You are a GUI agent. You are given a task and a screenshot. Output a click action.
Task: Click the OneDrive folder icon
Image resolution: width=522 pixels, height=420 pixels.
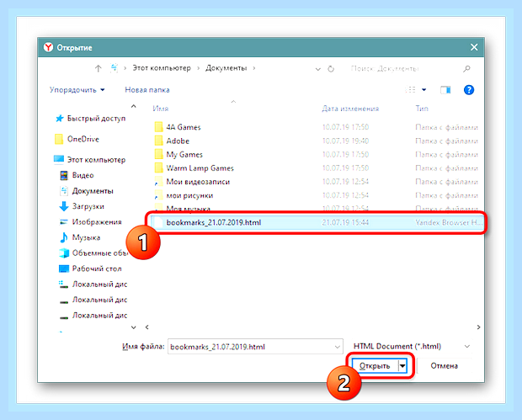pyautogui.click(x=59, y=139)
